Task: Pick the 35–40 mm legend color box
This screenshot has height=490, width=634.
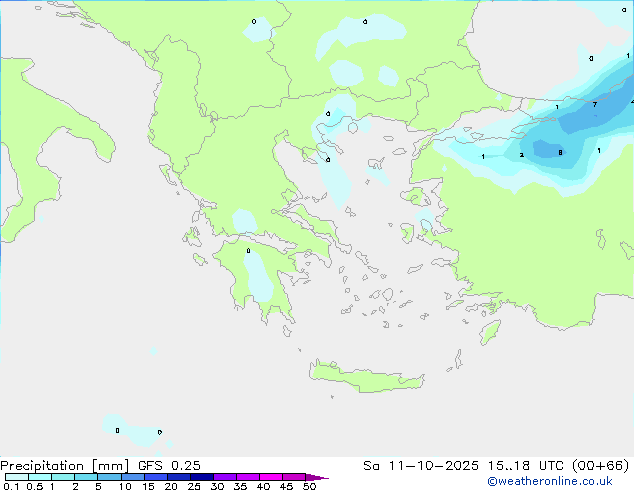Action: pyautogui.click(x=248, y=477)
